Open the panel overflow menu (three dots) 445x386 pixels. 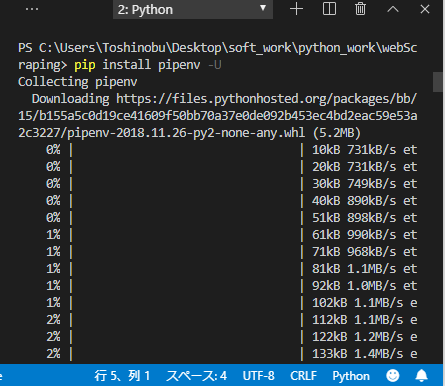[32, 9]
